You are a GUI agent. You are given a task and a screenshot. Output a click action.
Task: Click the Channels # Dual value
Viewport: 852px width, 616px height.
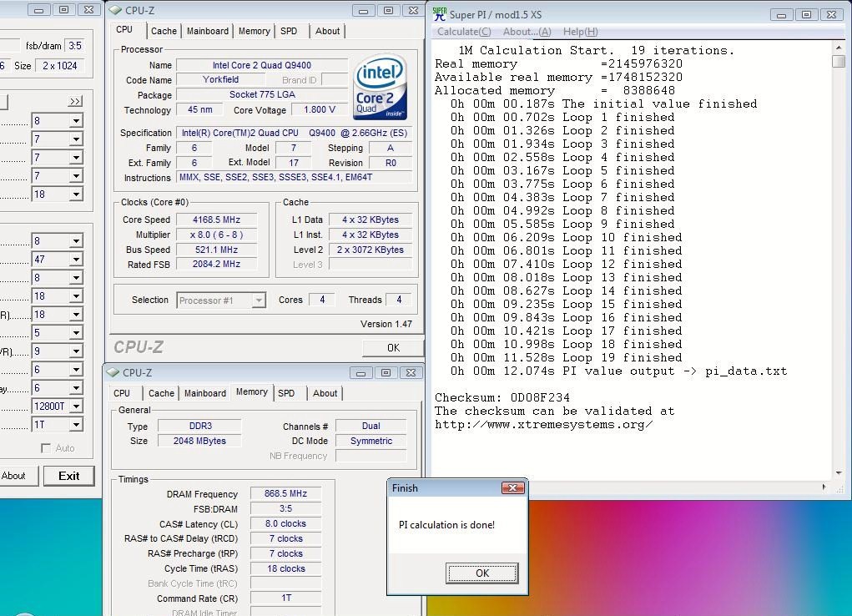coord(371,427)
